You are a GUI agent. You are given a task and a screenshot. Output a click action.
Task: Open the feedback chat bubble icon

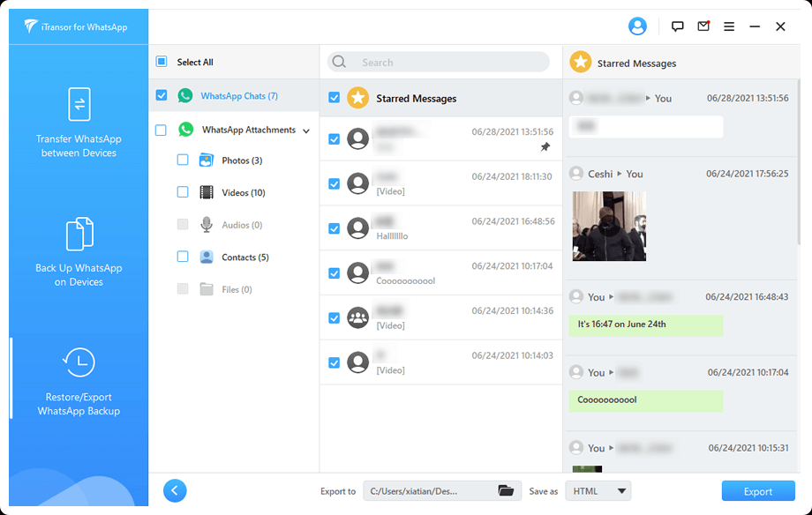coord(677,26)
